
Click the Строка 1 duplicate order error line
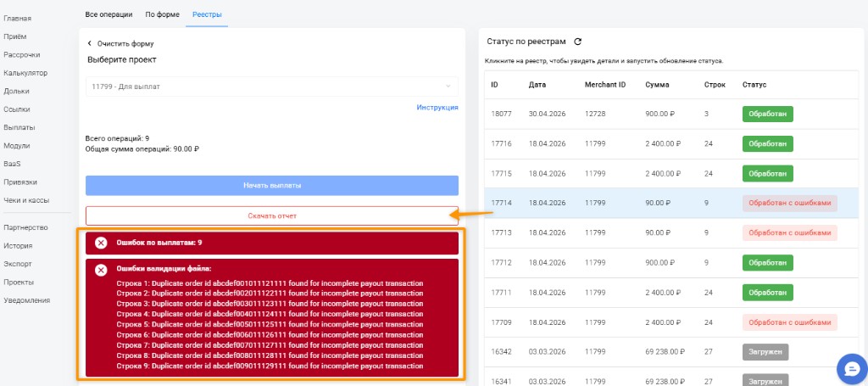[x=270, y=283]
